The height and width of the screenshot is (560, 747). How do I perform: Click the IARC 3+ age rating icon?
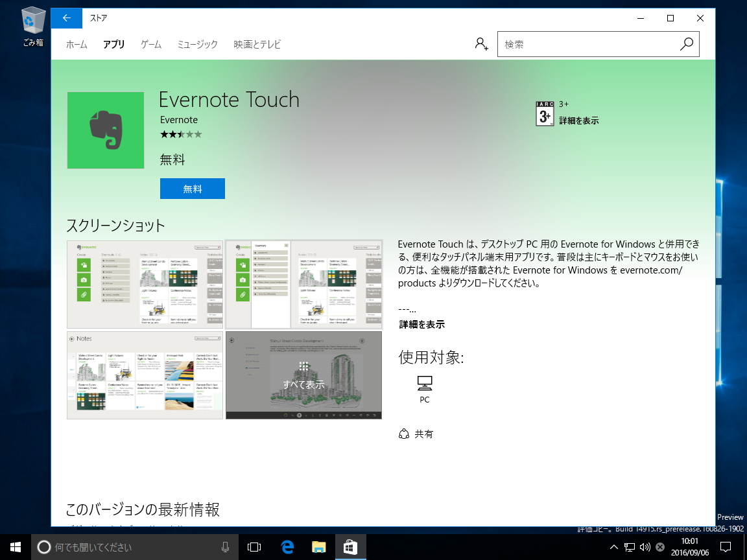point(545,114)
